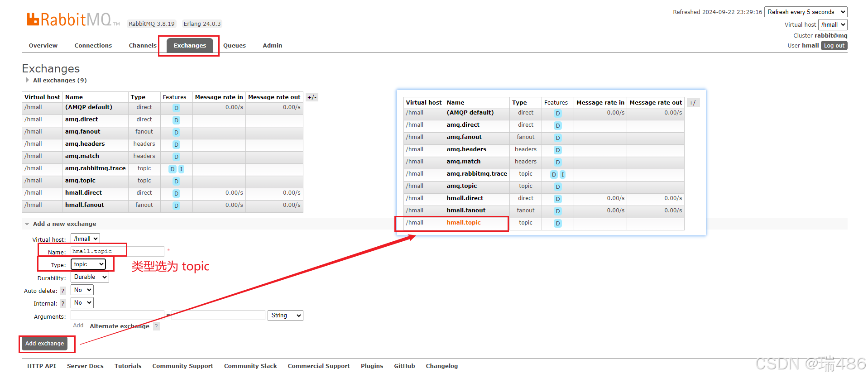Open the Durability dropdown
Viewport: 868px width, 378px height.
pos(90,277)
